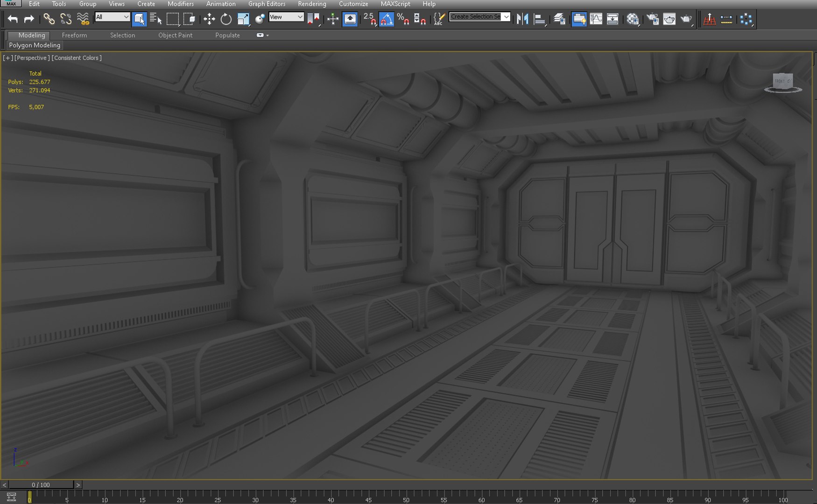Toggle Angle Snap
This screenshot has width=817, height=504.
tap(387, 19)
